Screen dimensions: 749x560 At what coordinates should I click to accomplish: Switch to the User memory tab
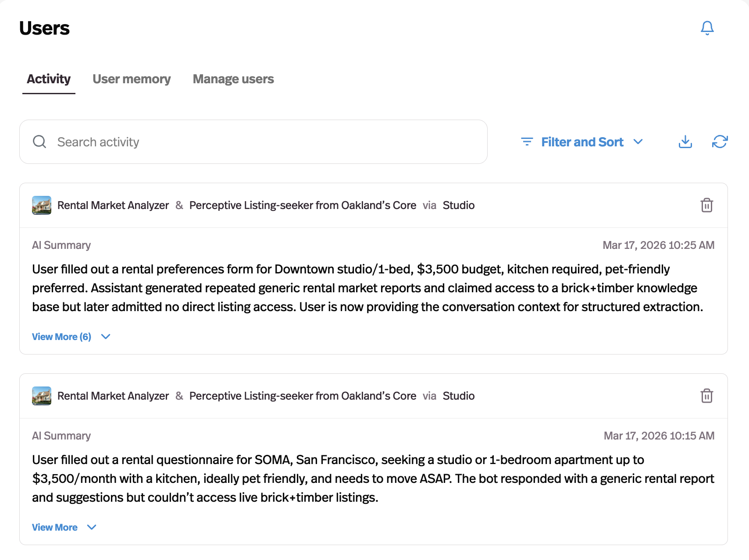132,79
